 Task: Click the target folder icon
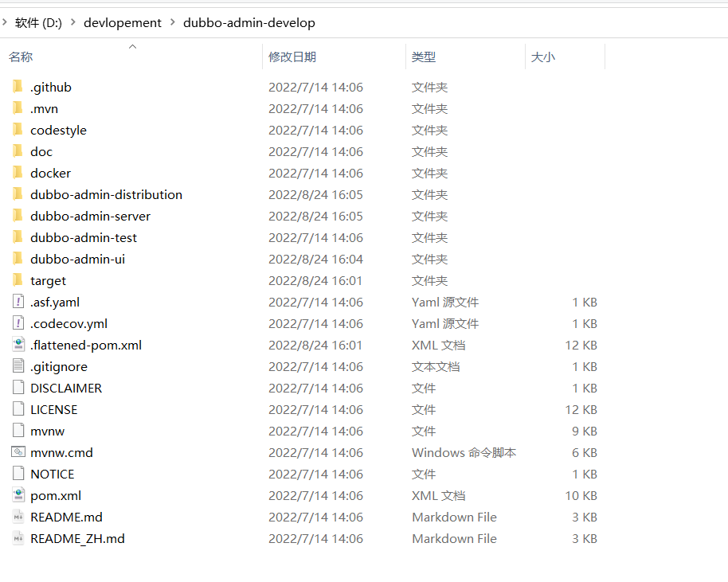coord(18,280)
